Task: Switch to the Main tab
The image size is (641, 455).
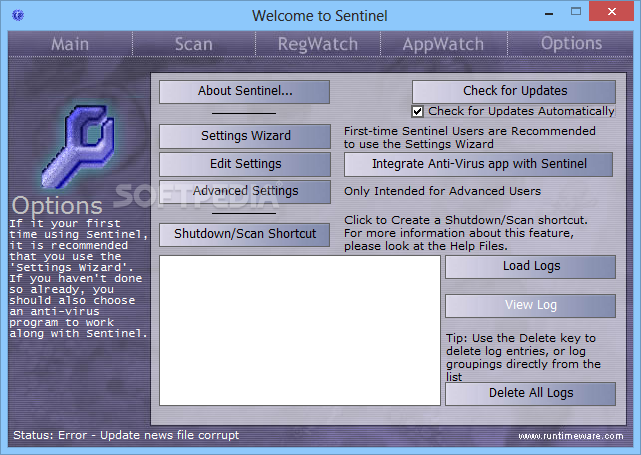Action: 70,44
